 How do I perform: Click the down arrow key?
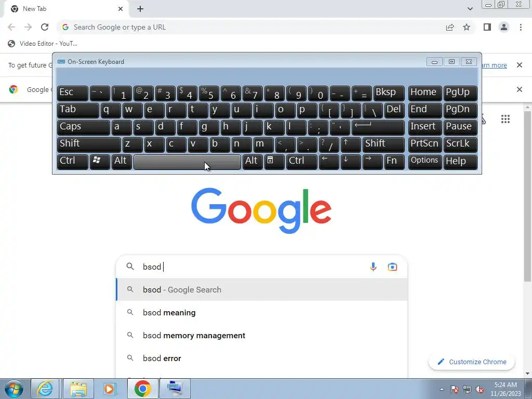pyautogui.click(x=351, y=162)
